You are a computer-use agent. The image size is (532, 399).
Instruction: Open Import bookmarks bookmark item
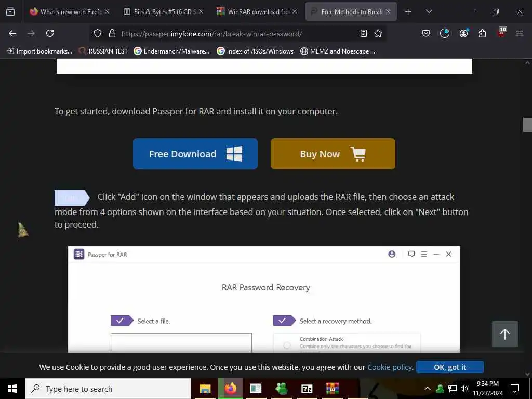point(39,51)
